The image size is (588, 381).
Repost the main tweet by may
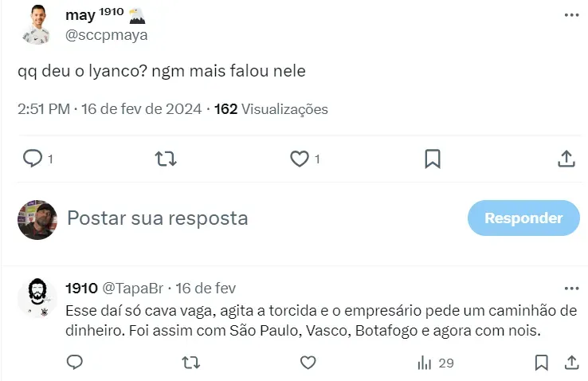click(x=165, y=159)
